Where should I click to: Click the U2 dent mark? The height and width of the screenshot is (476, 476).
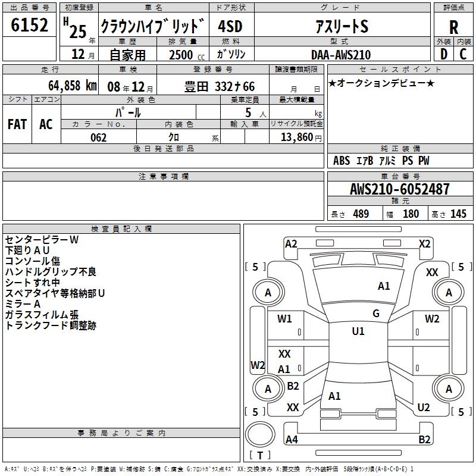[424, 407]
